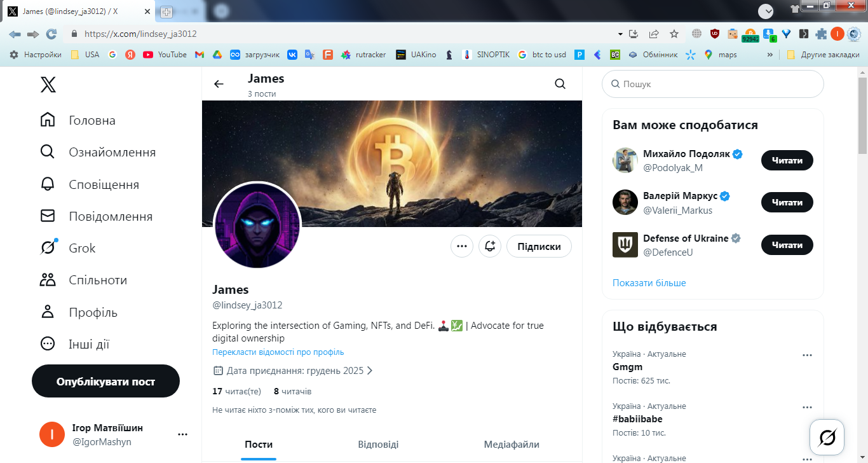Open YouTube bookmark
This screenshot has height=463, width=868.
pyautogui.click(x=165, y=55)
